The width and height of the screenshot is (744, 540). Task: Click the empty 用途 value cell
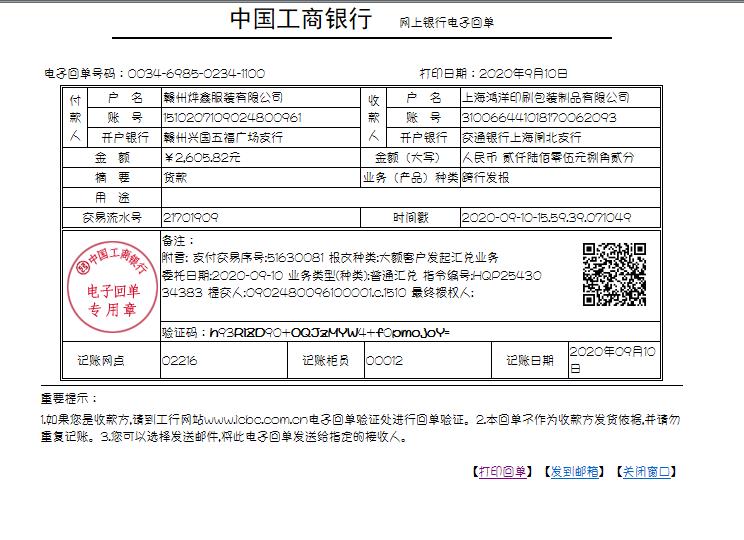[411, 197]
